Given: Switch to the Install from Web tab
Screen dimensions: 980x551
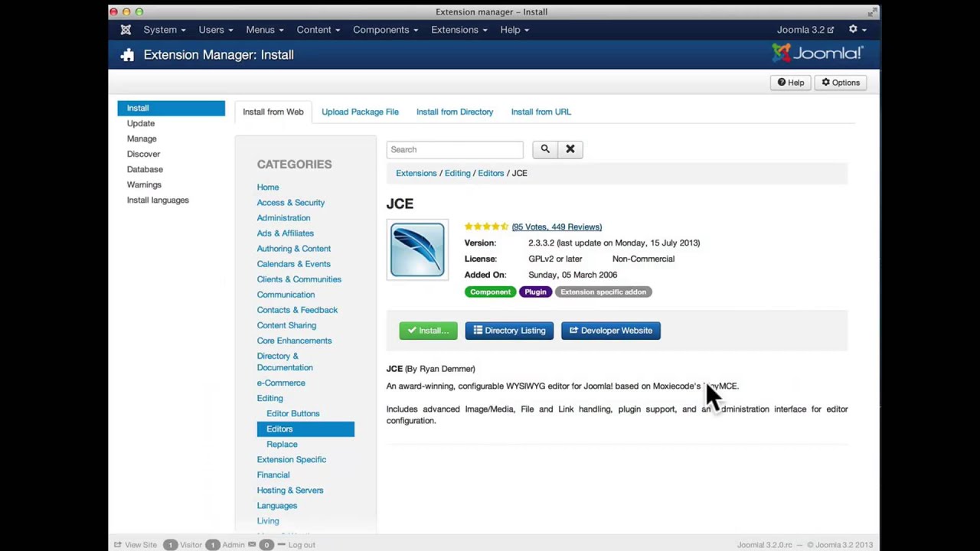Looking at the screenshot, I should point(273,112).
